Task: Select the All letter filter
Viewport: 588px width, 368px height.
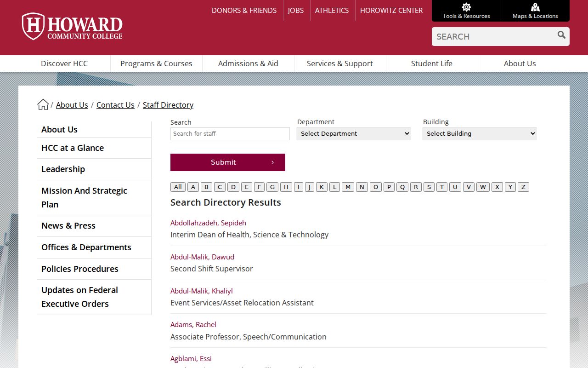Action: (178, 187)
